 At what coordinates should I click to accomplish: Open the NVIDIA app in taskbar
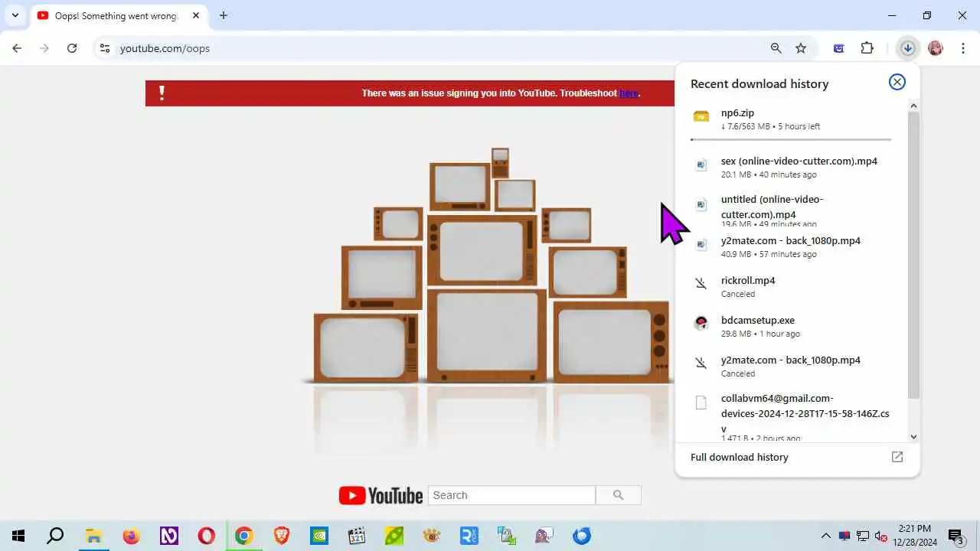tap(319, 536)
